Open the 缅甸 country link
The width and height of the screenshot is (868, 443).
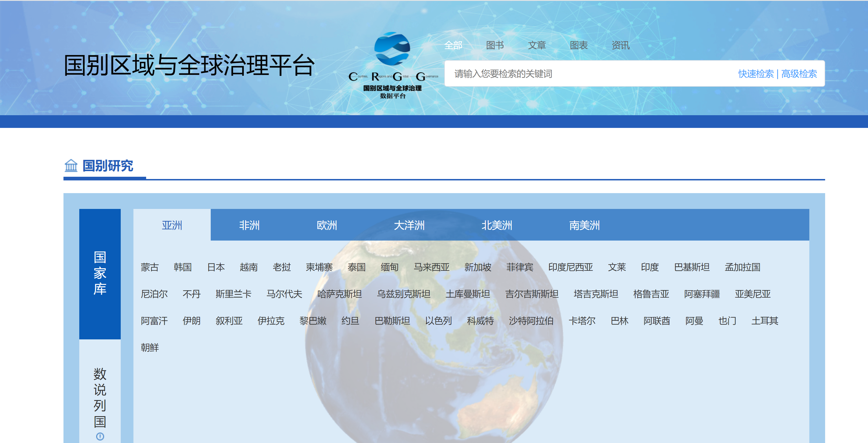click(x=390, y=267)
